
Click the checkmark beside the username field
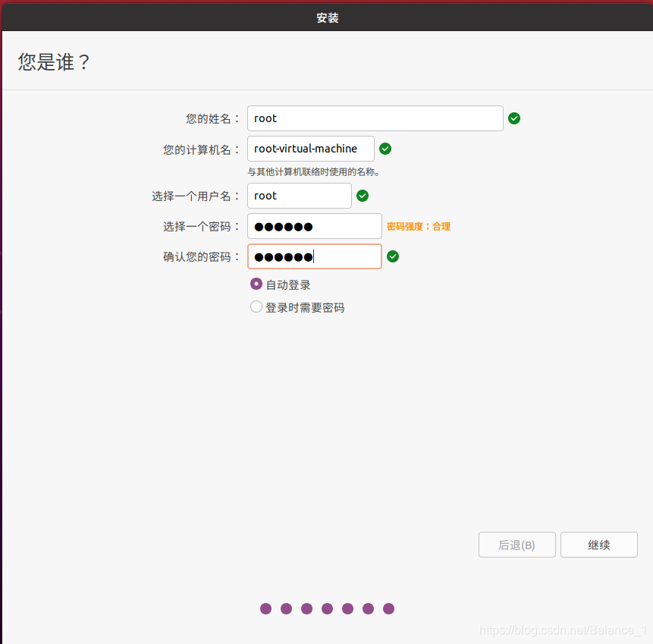pos(362,196)
